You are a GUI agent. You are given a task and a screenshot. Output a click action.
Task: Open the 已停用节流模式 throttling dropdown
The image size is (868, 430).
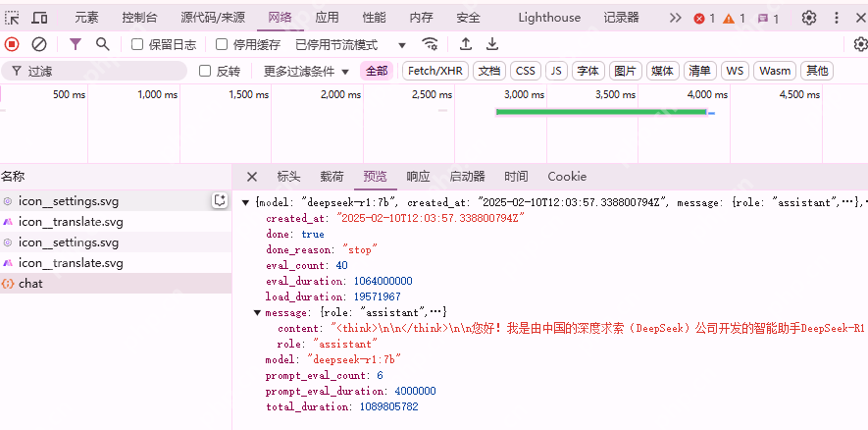351,44
